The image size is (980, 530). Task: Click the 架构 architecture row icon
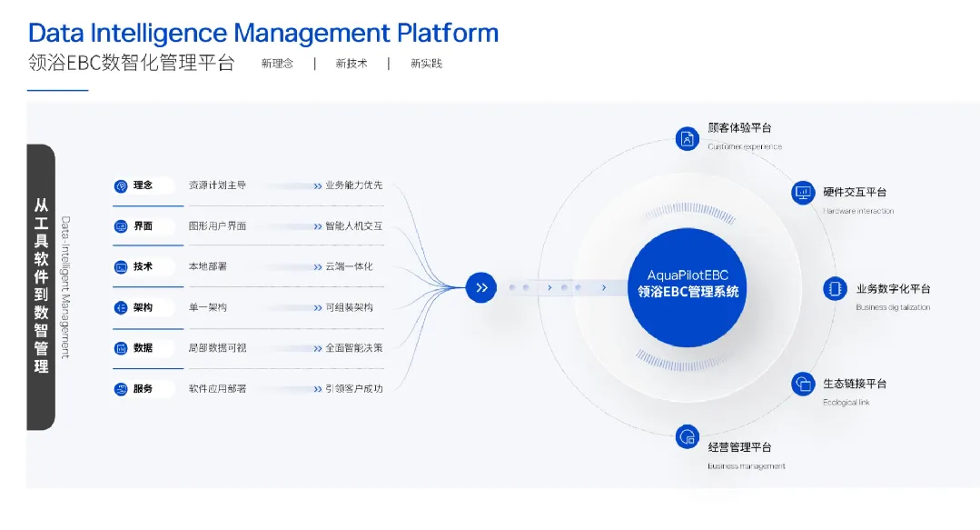click(121, 308)
